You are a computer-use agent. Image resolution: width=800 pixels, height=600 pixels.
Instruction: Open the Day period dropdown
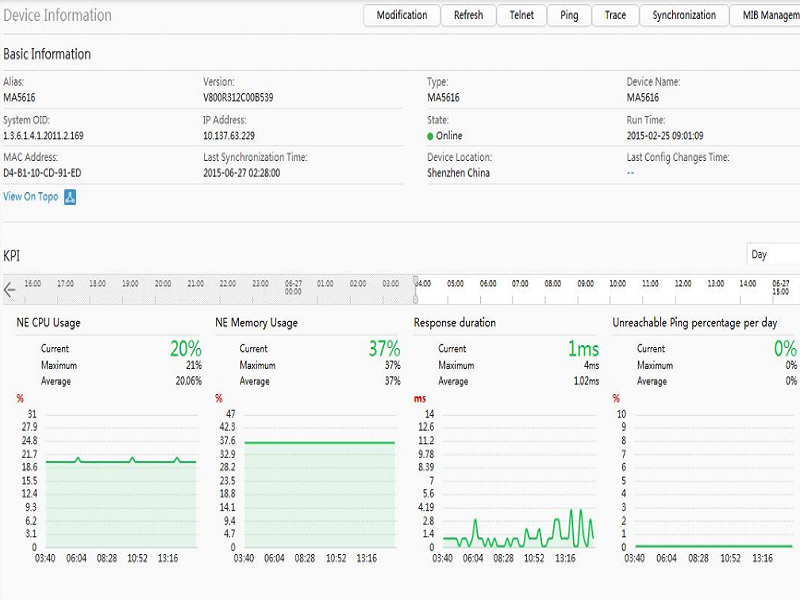tap(773, 254)
